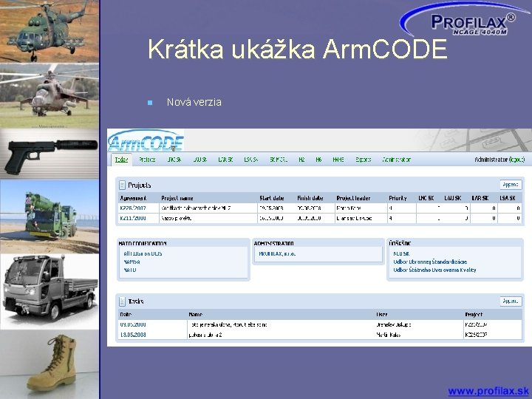Click the LAR SK column header in Projects
This screenshot has height=399, width=532.
click(x=480, y=198)
